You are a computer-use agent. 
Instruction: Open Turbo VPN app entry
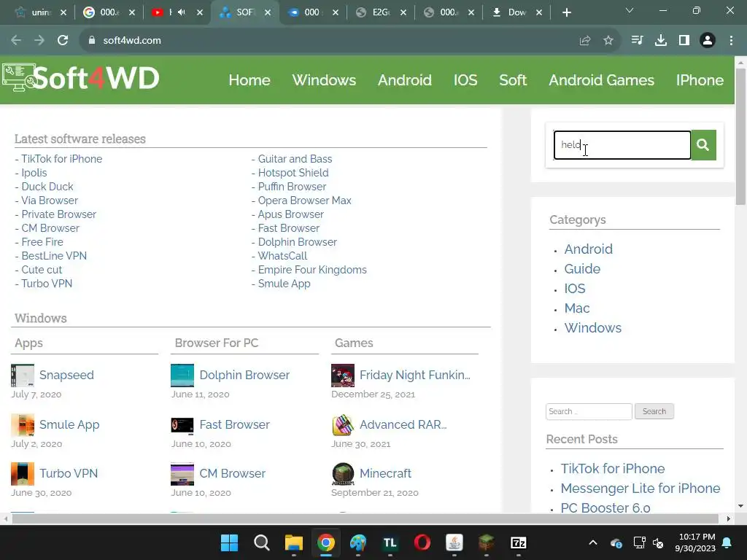pos(68,473)
